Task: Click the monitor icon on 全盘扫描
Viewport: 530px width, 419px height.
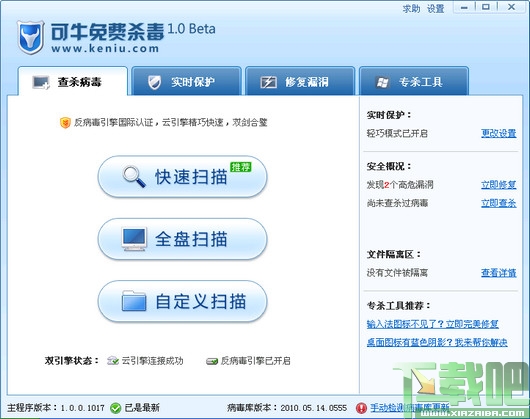Action: (x=134, y=239)
